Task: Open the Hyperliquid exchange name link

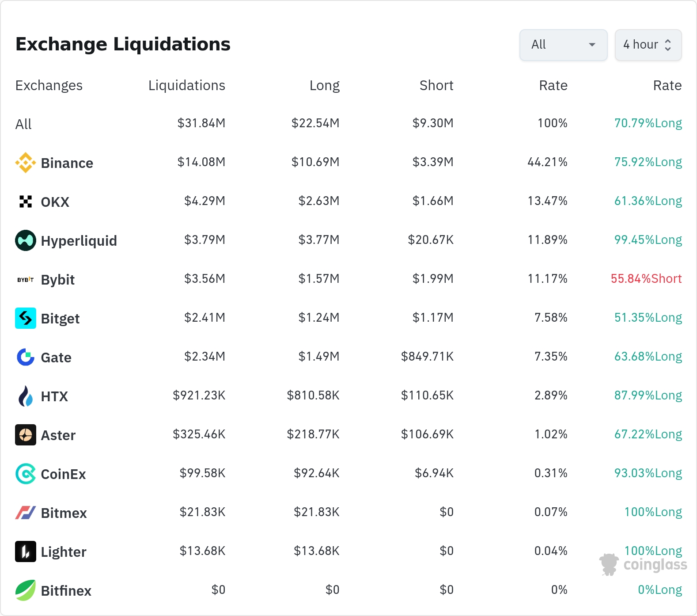Action: (x=79, y=241)
